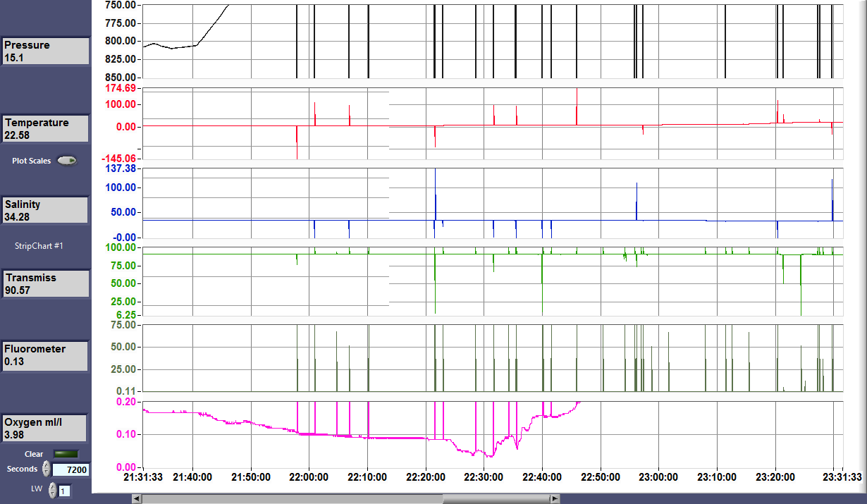Click the horizontal scrollbar thumb
This screenshot has width=867, height=504.
click(496, 498)
